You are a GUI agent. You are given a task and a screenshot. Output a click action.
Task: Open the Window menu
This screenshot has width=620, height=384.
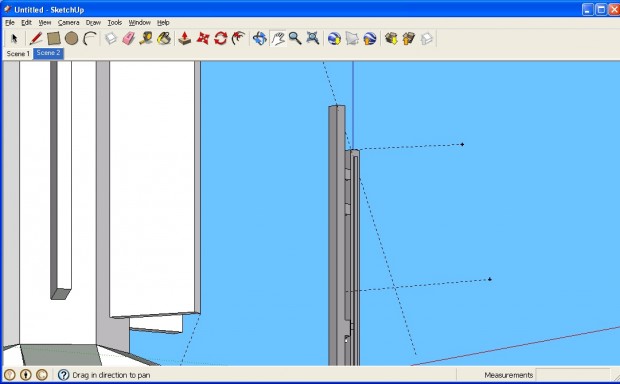(x=140, y=23)
